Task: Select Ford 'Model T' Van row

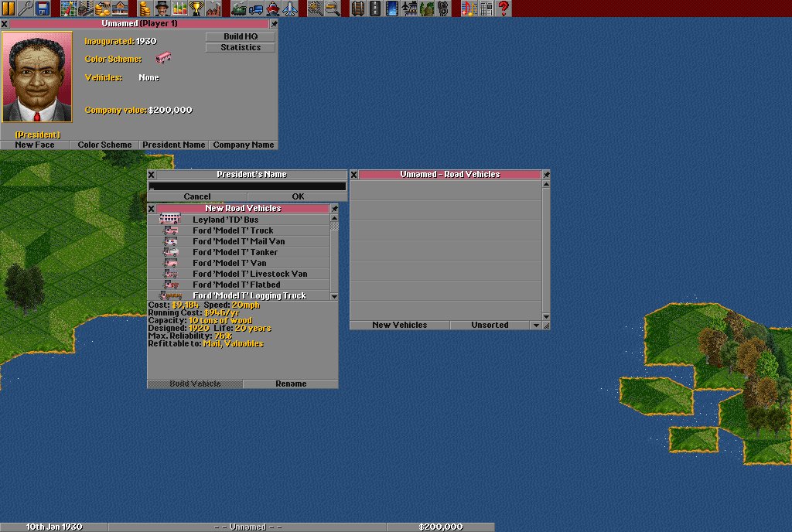Action: (x=238, y=263)
